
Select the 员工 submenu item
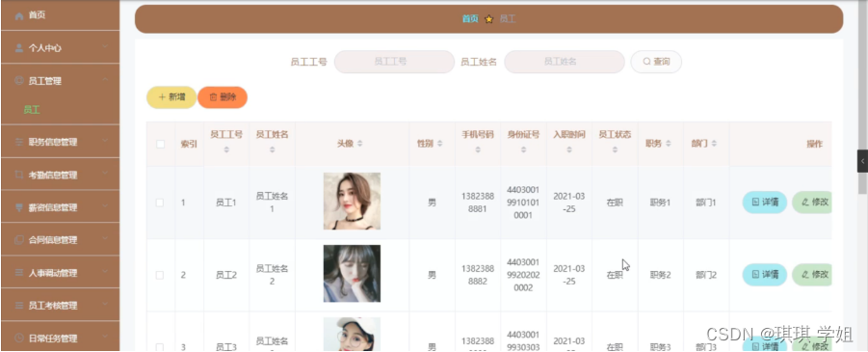point(32,110)
